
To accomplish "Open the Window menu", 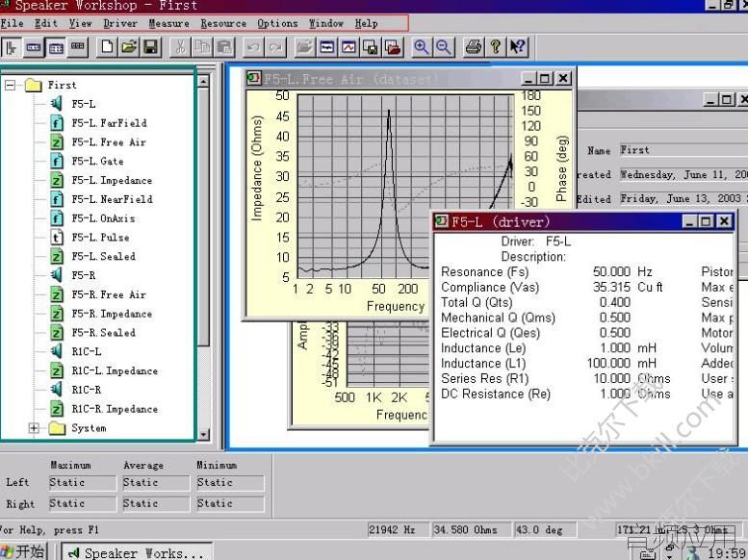I will (x=326, y=23).
